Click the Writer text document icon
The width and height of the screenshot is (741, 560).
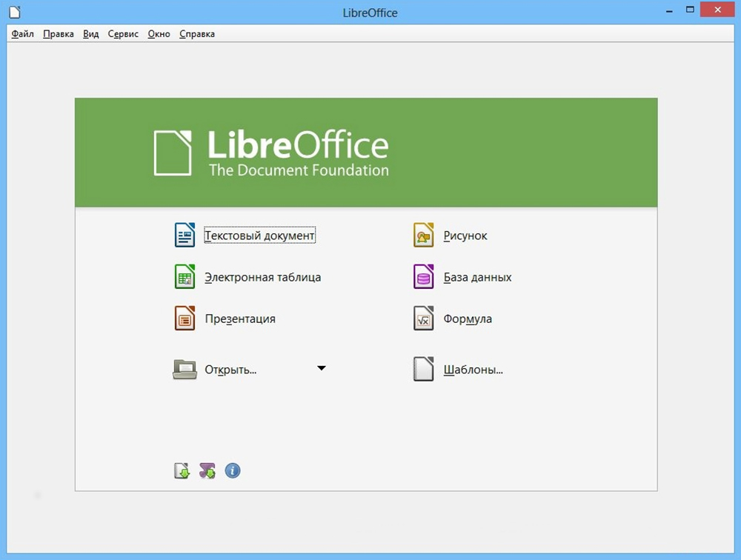185,235
